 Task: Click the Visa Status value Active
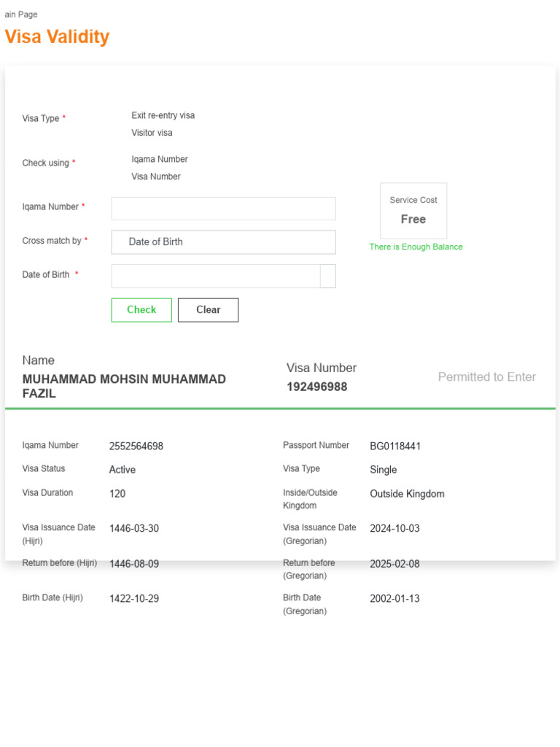click(122, 470)
